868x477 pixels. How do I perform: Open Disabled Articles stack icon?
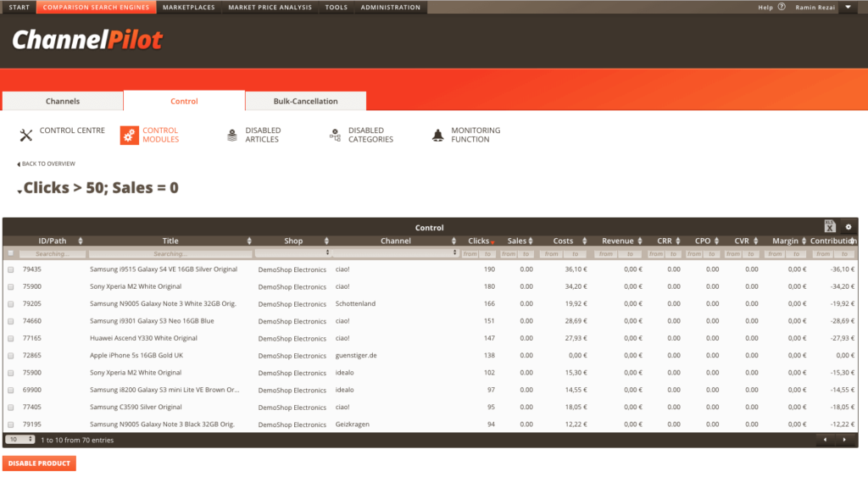click(232, 135)
